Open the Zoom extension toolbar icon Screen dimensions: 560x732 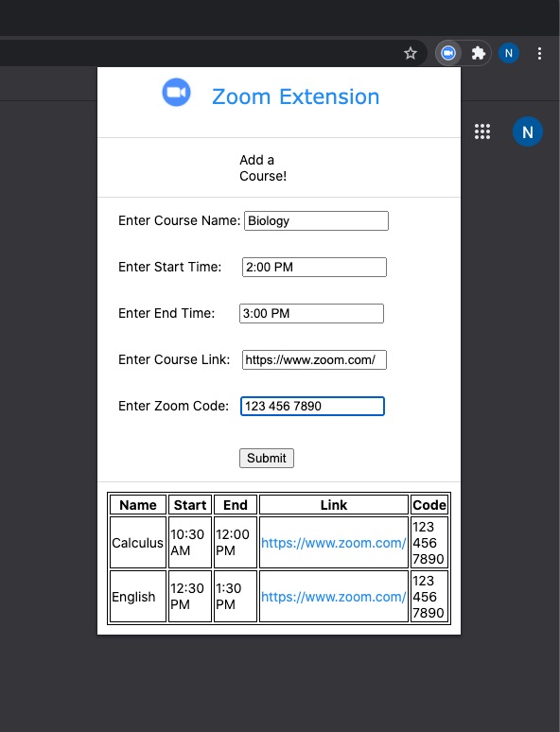(x=448, y=53)
